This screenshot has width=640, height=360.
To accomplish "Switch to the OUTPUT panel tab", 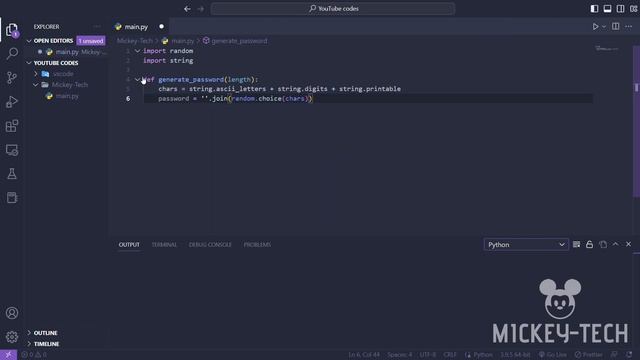I will [x=129, y=244].
